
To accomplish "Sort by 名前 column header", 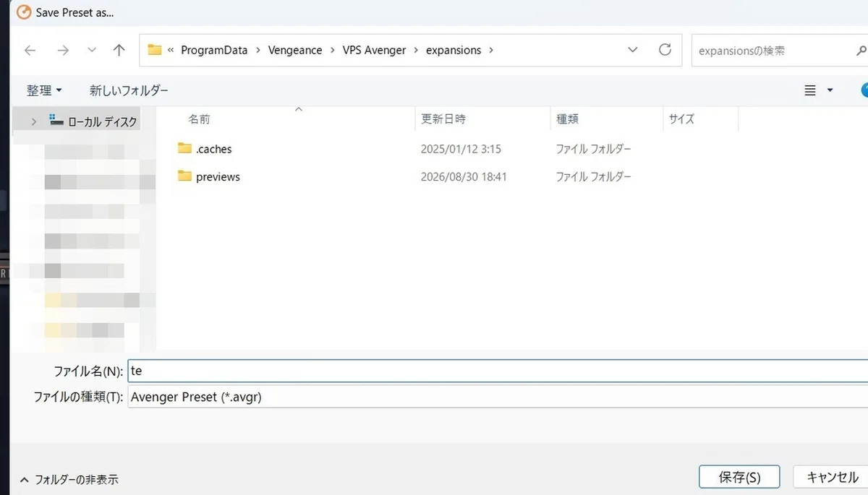I will (199, 119).
